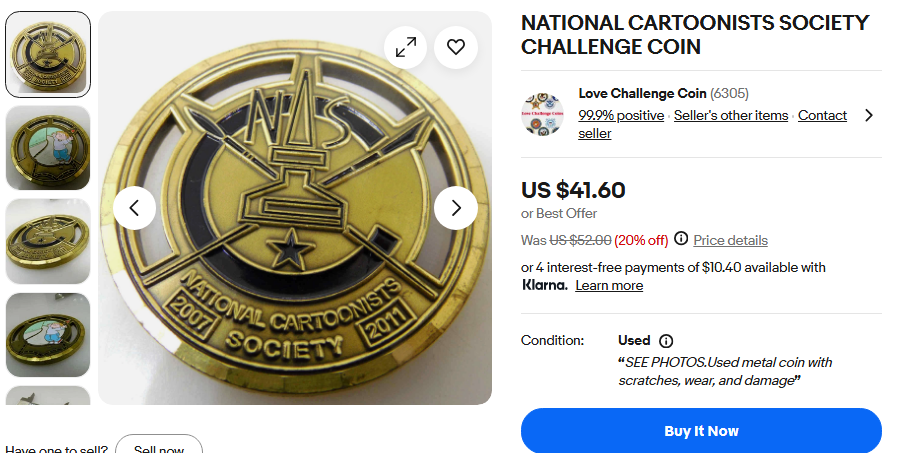Expand the coin image to full view
900x453 pixels.
pos(406,47)
